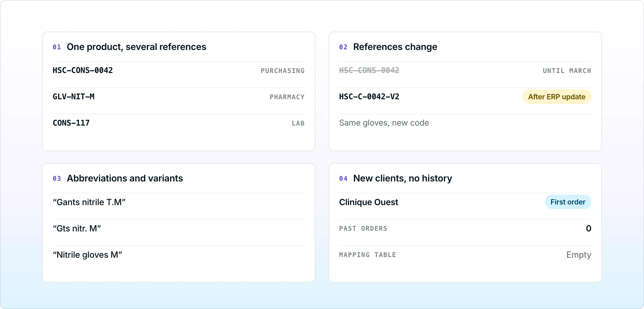Image resolution: width=644 pixels, height=309 pixels.
Task: Click the UNTIL MARCH label
Action: pyautogui.click(x=567, y=71)
